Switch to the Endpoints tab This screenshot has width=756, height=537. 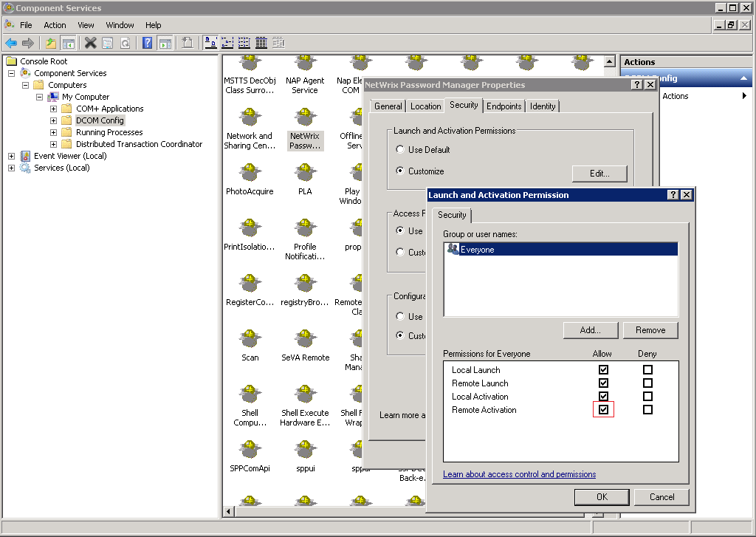tap(504, 106)
